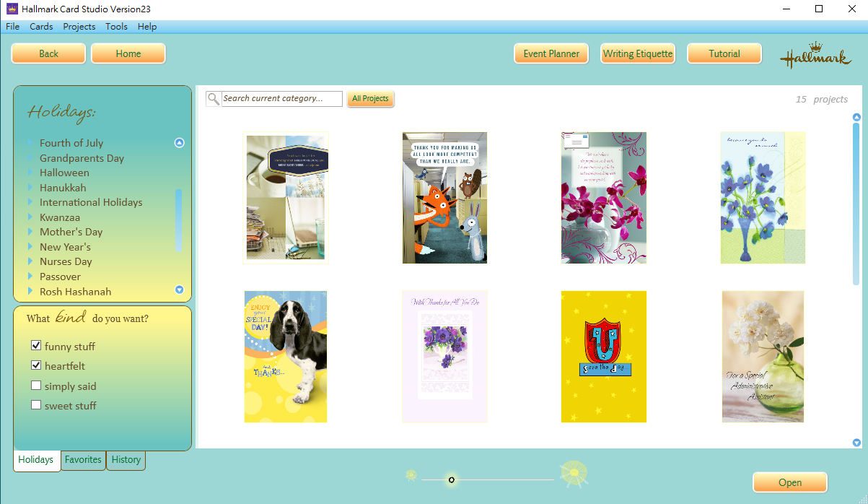The width and height of the screenshot is (868, 504).
Task: Expand the New Year's category arrow
Action: click(31, 246)
